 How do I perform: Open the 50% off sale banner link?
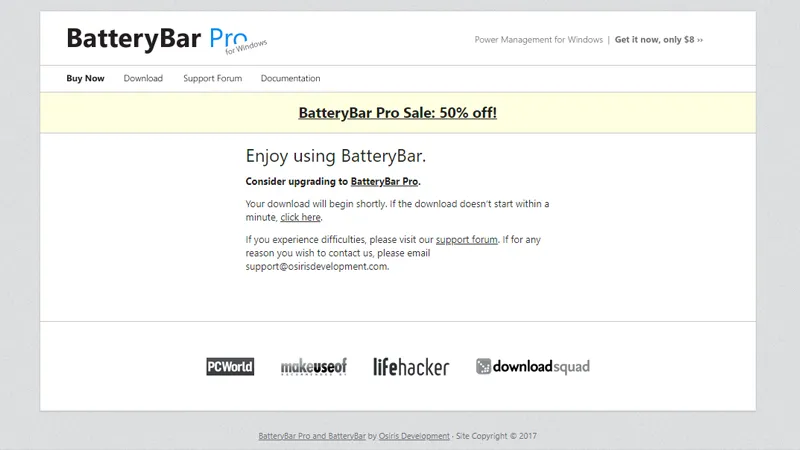click(x=397, y=113)
